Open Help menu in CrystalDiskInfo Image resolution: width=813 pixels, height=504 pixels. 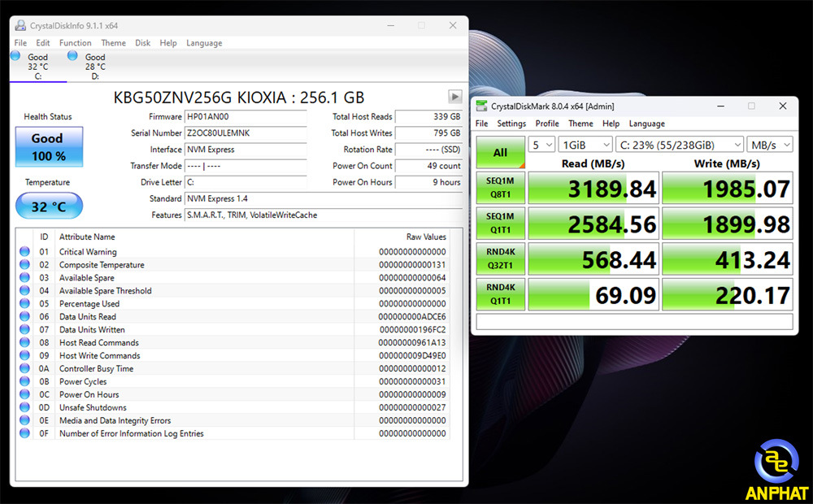168,42
